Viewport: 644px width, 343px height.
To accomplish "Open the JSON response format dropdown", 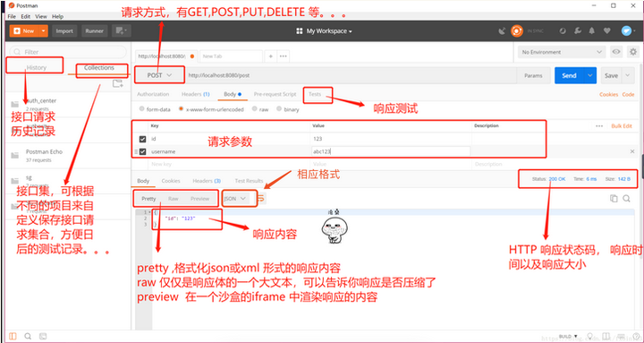I will tap(234, 199).
